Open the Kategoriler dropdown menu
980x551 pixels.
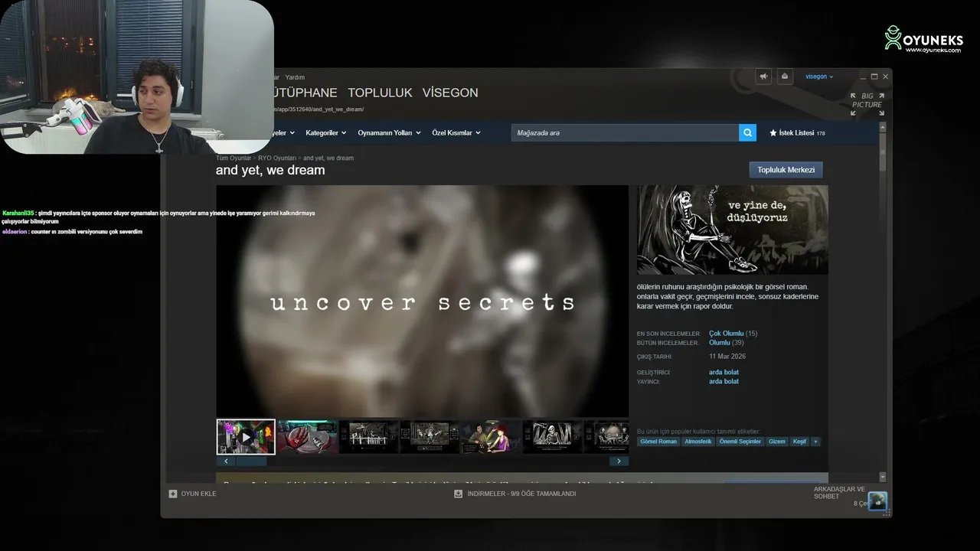pos(325,133)
